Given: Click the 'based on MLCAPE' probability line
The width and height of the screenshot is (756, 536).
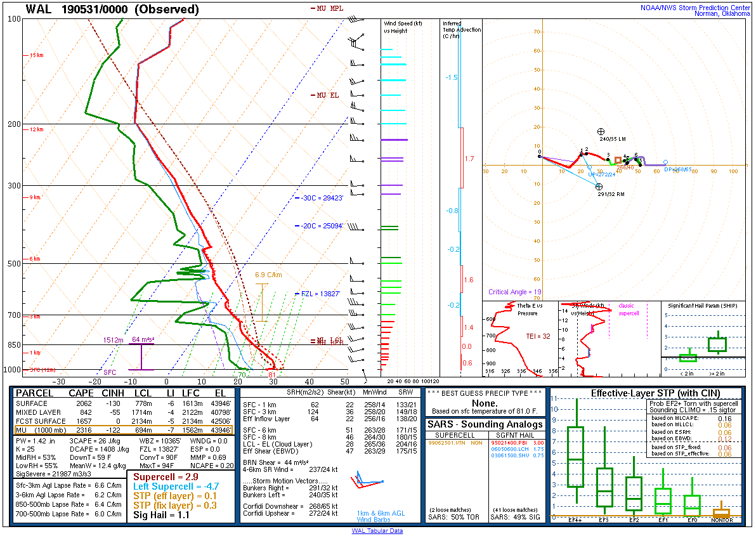Looking at the screenshot, I should pyautogui.click(x=691, y=419).
